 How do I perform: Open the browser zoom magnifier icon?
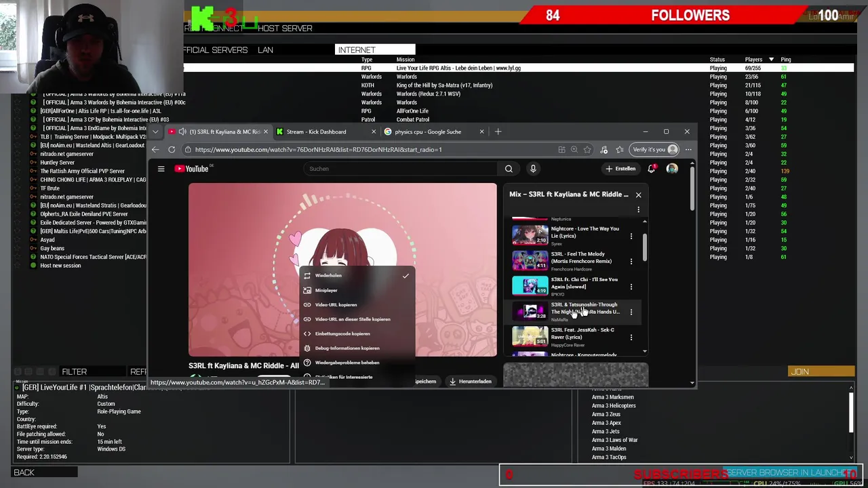pyautogui.click(x=574, y=150)
